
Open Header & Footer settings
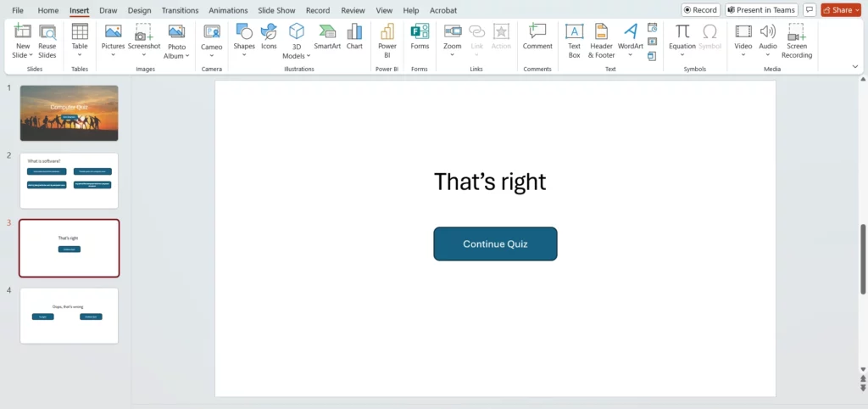pyautogui.click(x=601, y=37)
